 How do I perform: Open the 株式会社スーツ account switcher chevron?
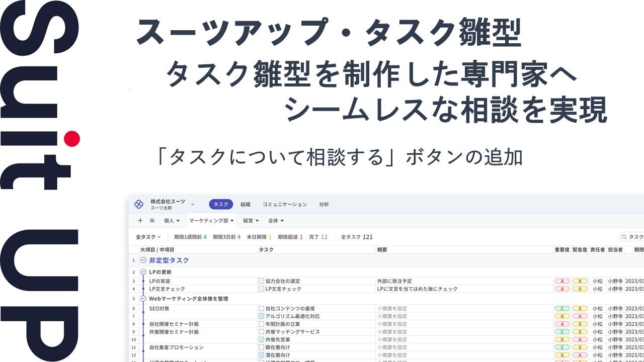point(193,204)
